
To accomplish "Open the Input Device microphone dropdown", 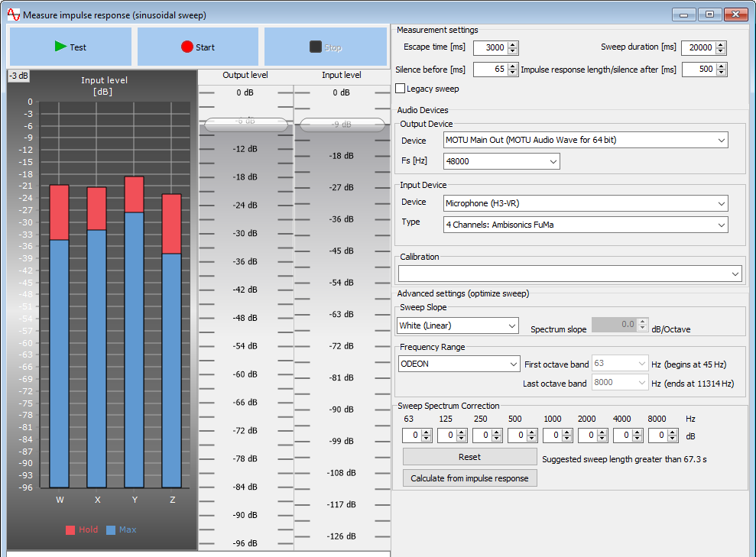I will (586, 203).
